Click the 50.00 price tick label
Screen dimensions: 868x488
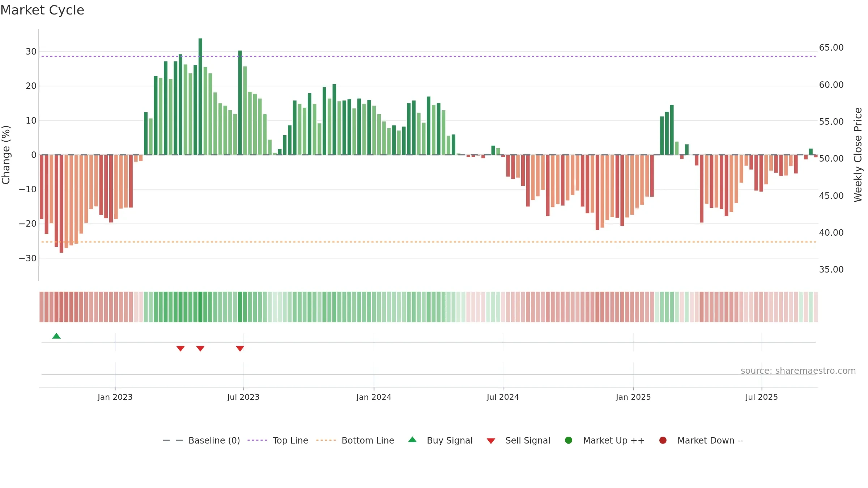831,159
